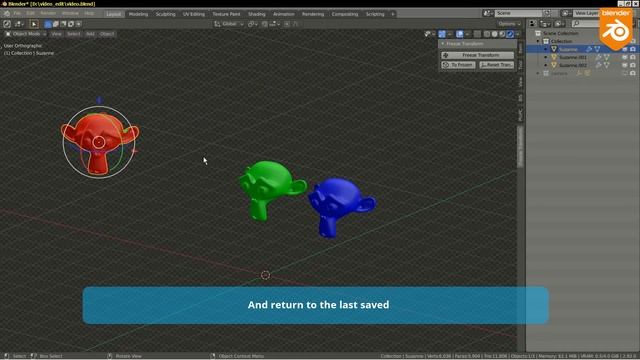Image resolution: width=640 pixels, height=360 pixels.
Task: Choose the 'extend selection' mode icon
Action: click(56, 24)
